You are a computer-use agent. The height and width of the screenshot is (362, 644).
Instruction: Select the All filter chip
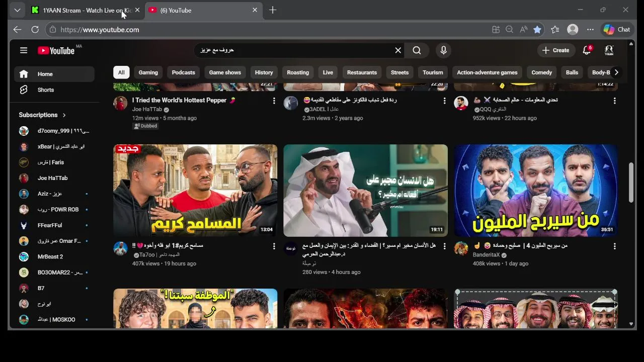click(121, 72)
